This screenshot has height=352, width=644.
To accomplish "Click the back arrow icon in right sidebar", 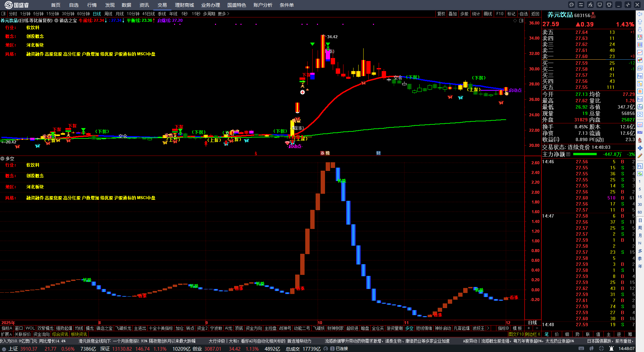I will tap(640, 14).
